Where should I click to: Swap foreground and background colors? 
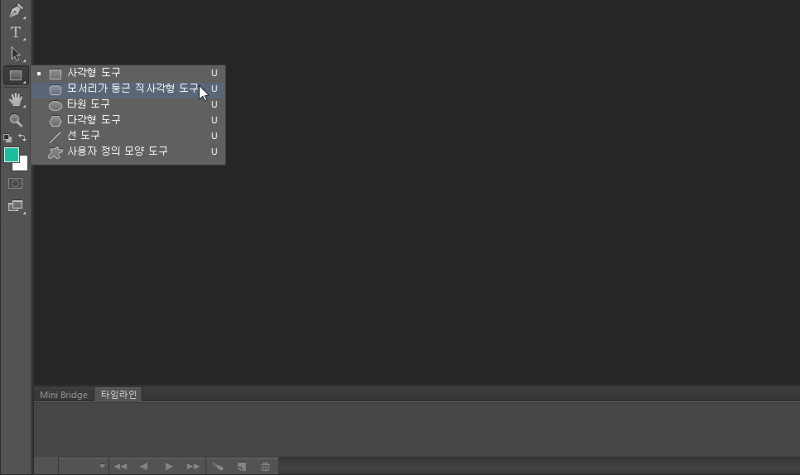(x=22, y=137)
